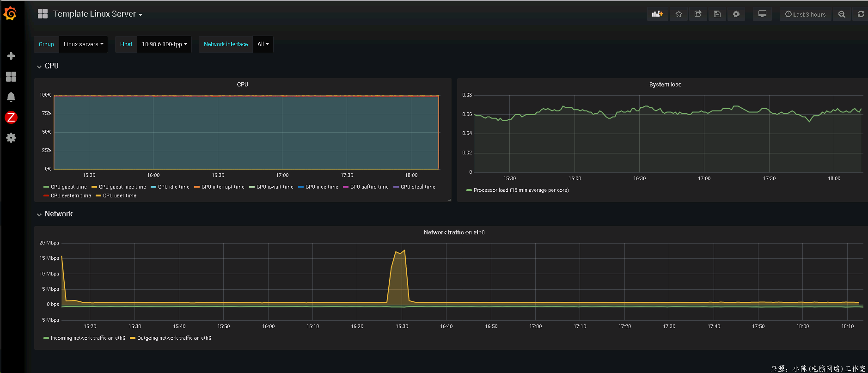Save the dashboard
Viewport: 868px width, 373px height.
pos(717,14)
